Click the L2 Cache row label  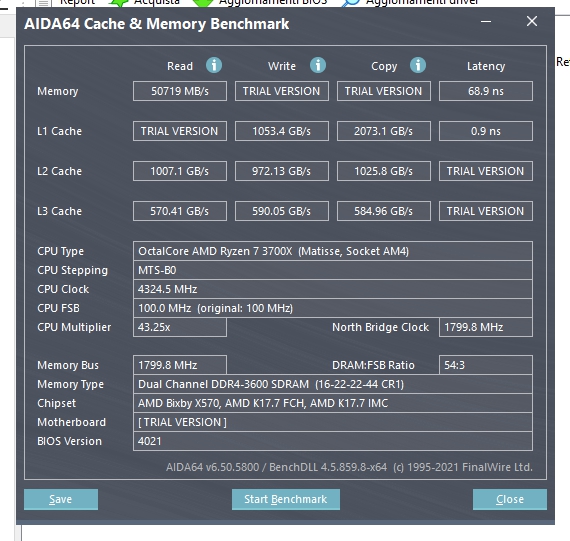tap(59, 171)
